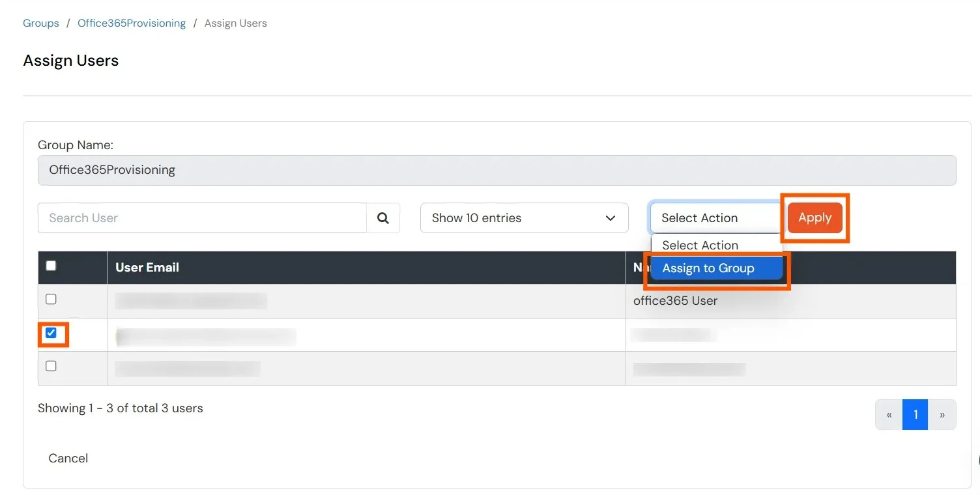The height and width of the screenshot is (495, 980).
Task: Click the Cancel link
Action: tap(68, 458)
